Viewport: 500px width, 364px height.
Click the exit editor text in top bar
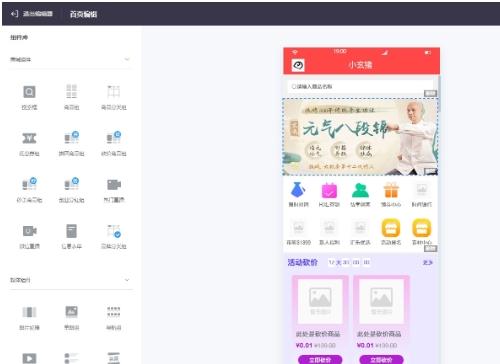click(x=38, y=14)
